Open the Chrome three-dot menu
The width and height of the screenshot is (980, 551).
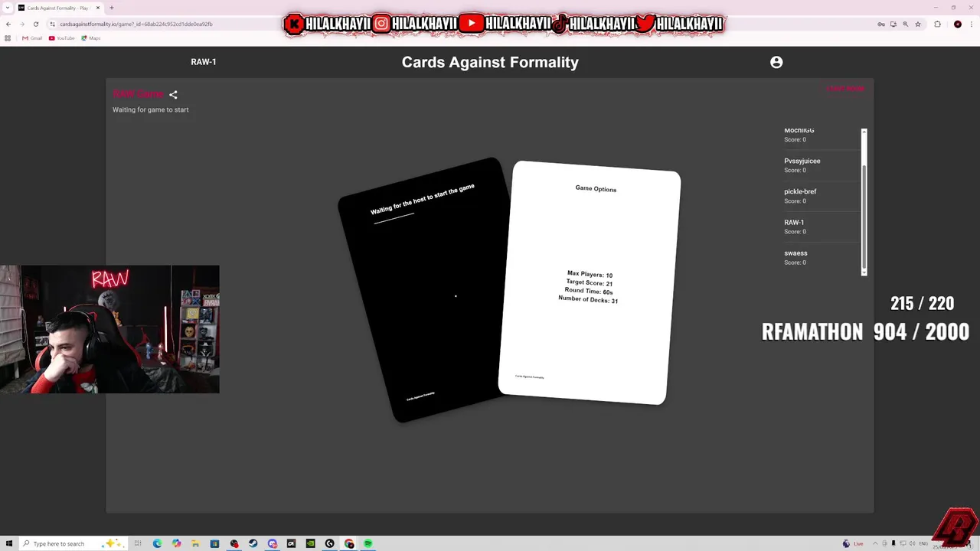pyautogui.click(x=971, y=24)
